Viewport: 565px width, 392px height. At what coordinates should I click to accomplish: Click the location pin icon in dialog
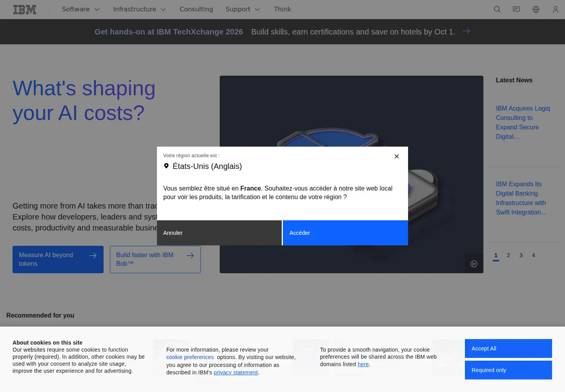coord(166,166)
